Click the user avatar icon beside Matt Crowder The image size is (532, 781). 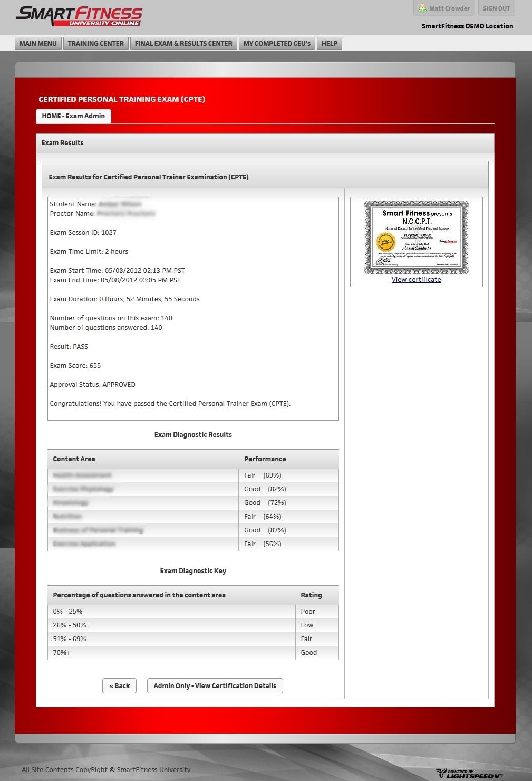click(422, 8)
